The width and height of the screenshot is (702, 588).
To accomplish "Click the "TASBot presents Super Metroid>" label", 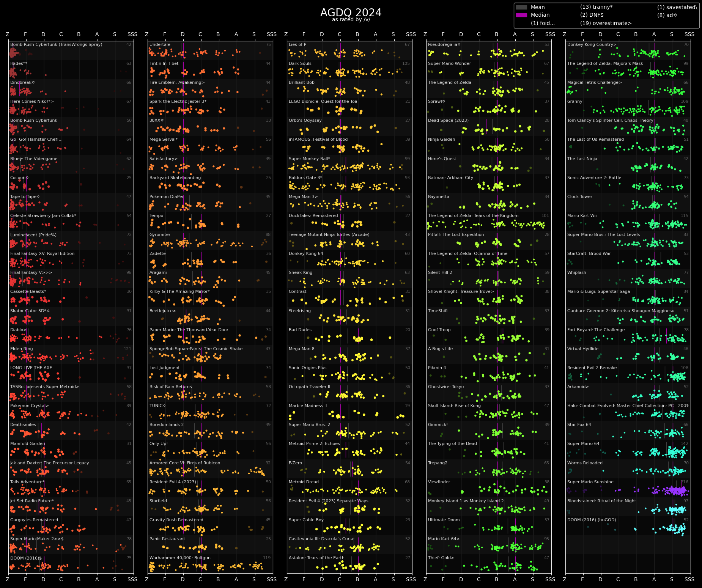I will [x=45, y=387].
